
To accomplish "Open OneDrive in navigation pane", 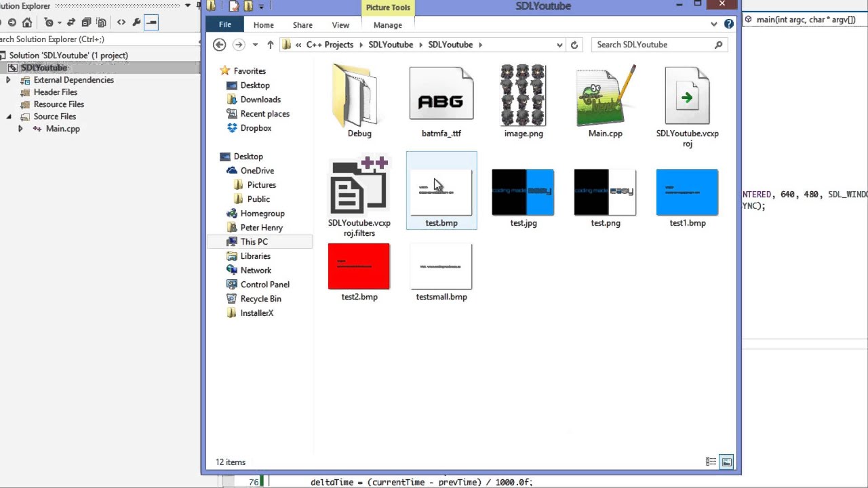I will click(257, 171).
